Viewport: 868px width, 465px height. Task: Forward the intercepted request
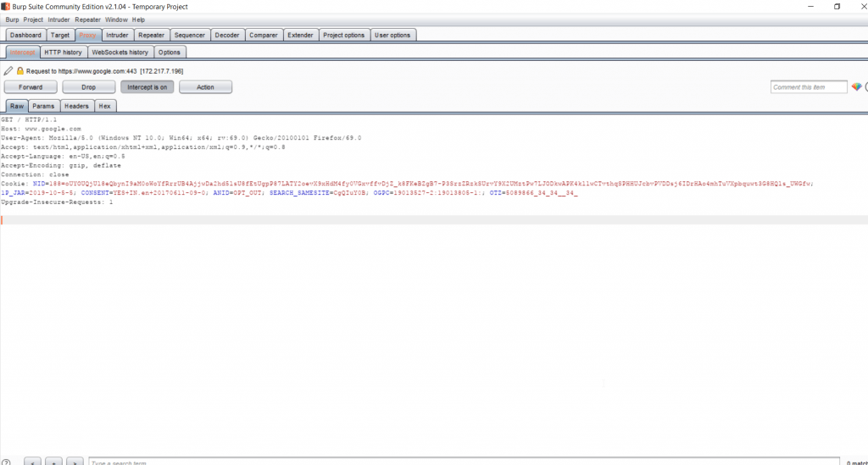point(31,86)
